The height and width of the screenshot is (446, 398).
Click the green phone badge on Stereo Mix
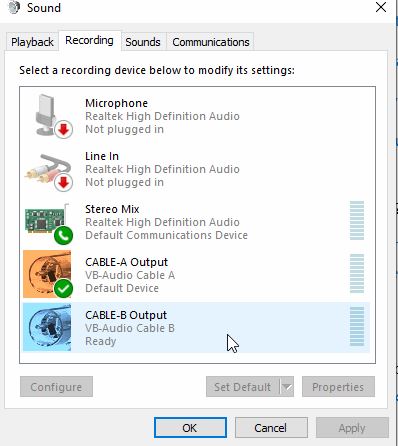point(63,235)
